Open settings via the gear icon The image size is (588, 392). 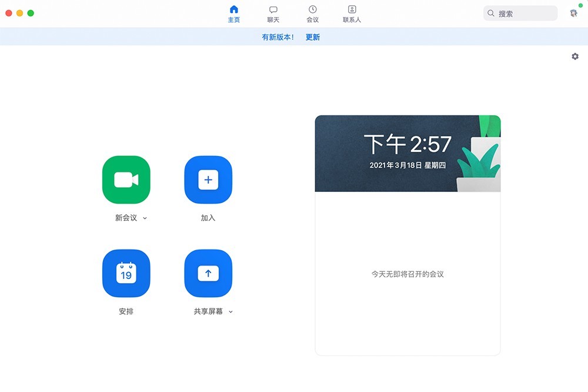[575, 57]
